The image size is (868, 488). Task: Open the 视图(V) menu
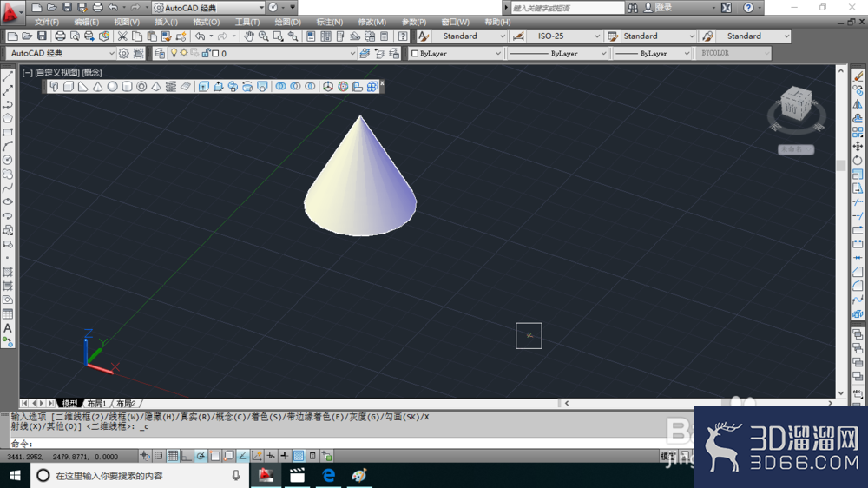127,23
